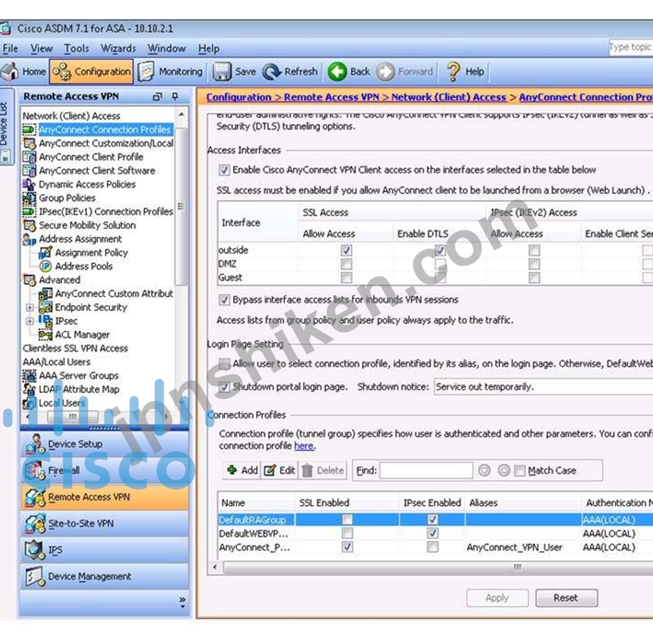Open IPsec(IKEv1) Connection Profiles icon

coord(29,212)
